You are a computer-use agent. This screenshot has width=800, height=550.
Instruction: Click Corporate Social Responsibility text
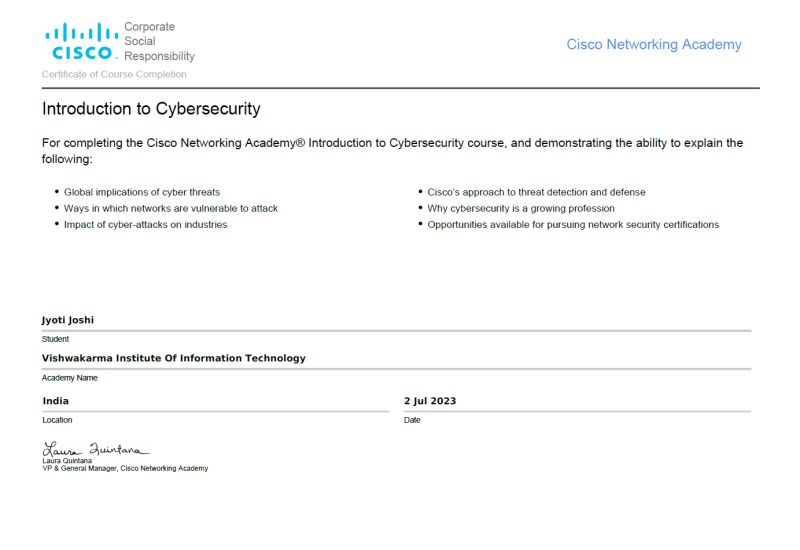pyautogui.click(x=159, y=41)
